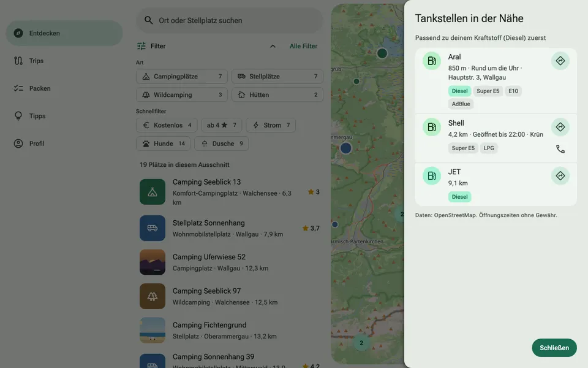Viewport: 588px width, 368px height.
Task: Click the route icon next to Trips
Action: [x=18, y=61]
